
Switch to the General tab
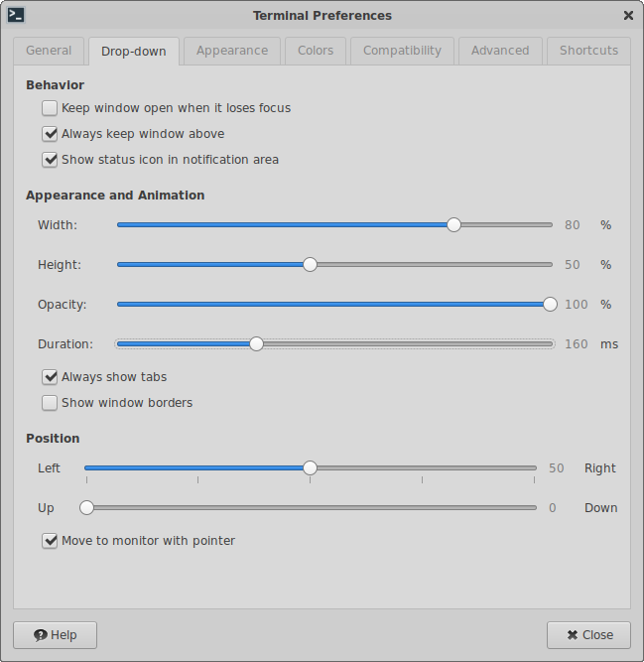[x=49, y=51]
